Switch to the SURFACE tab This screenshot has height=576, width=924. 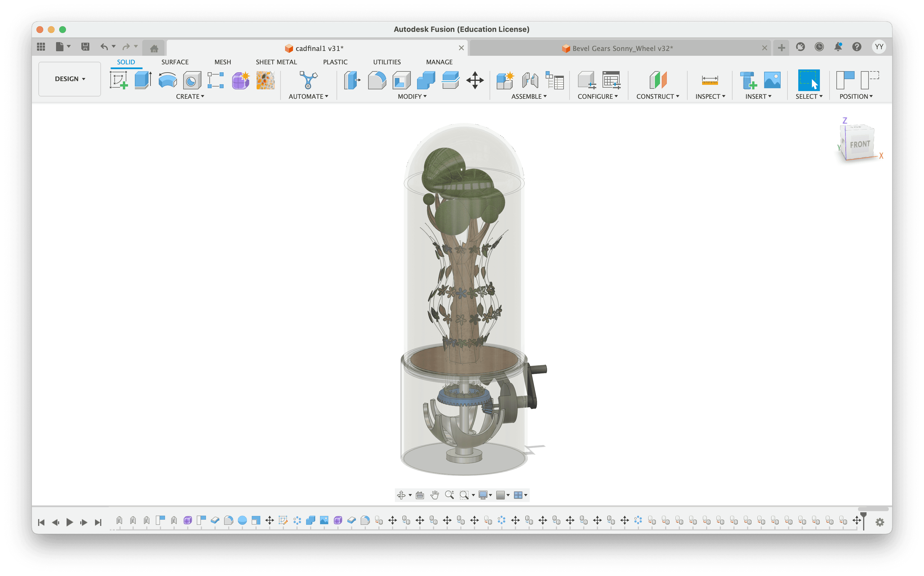[175, 62]
